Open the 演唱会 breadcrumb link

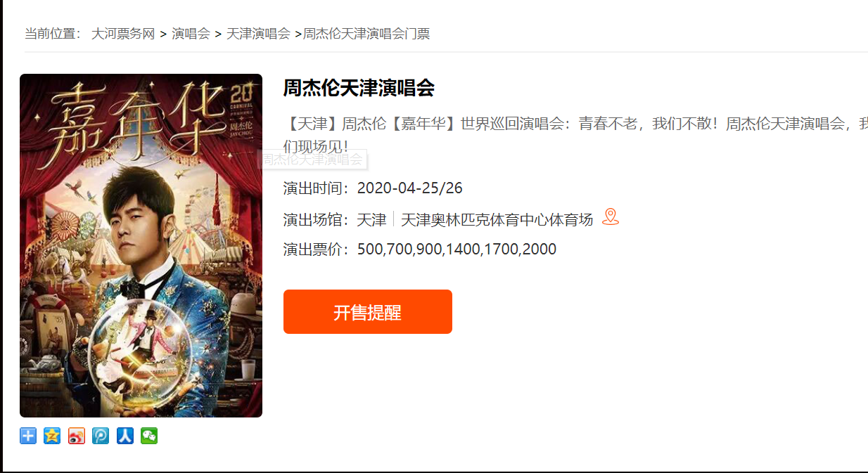191,34
